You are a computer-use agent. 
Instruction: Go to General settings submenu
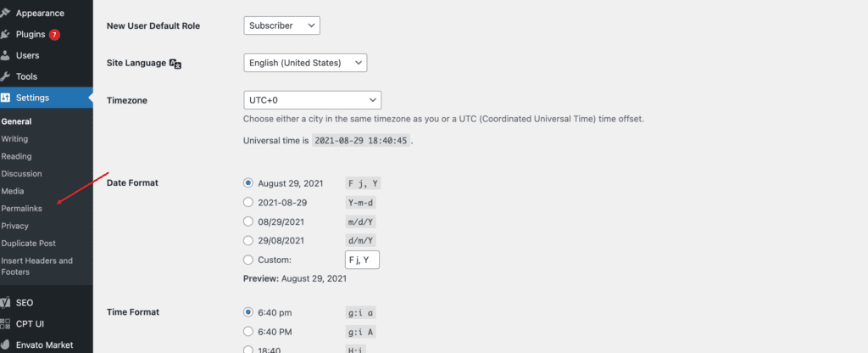click(x=17, y=121)
